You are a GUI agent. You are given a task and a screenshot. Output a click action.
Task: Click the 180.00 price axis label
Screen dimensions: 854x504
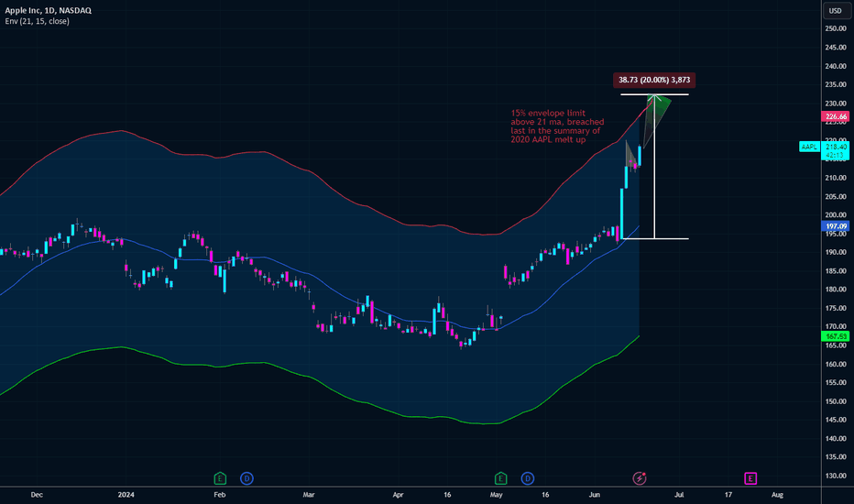836,290
